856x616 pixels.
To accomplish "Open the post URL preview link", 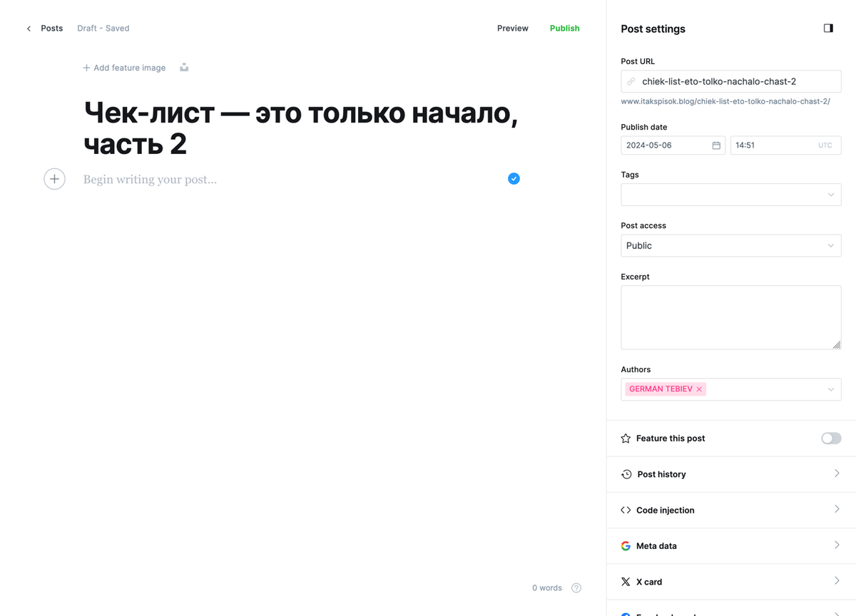I will click(725, 102).
